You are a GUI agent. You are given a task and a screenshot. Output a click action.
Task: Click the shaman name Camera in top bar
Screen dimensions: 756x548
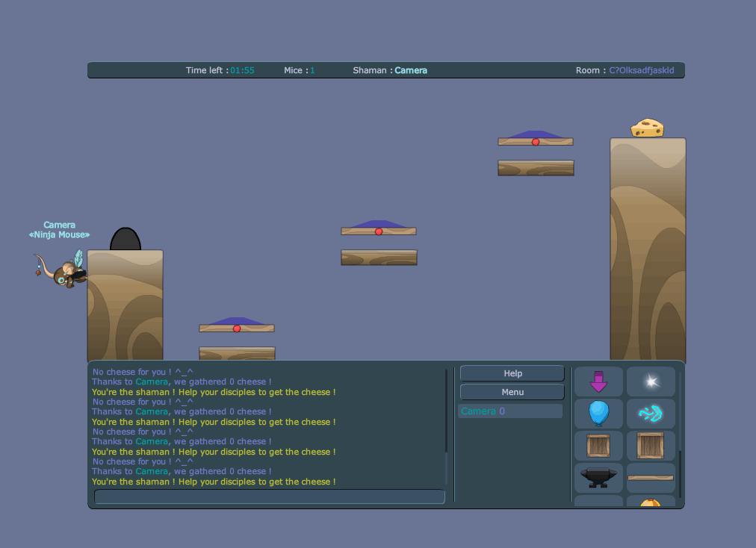[x=411, y=70]
